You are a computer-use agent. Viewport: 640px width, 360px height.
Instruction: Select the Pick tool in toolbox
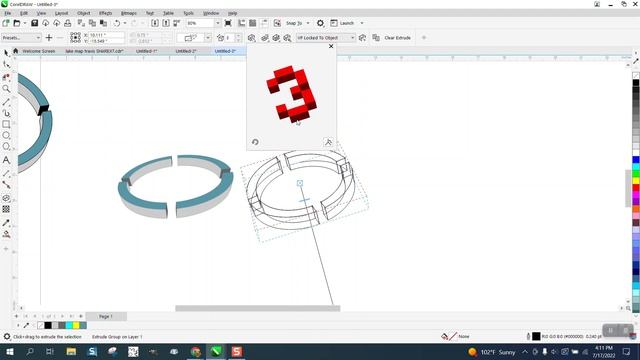point(6,53)
